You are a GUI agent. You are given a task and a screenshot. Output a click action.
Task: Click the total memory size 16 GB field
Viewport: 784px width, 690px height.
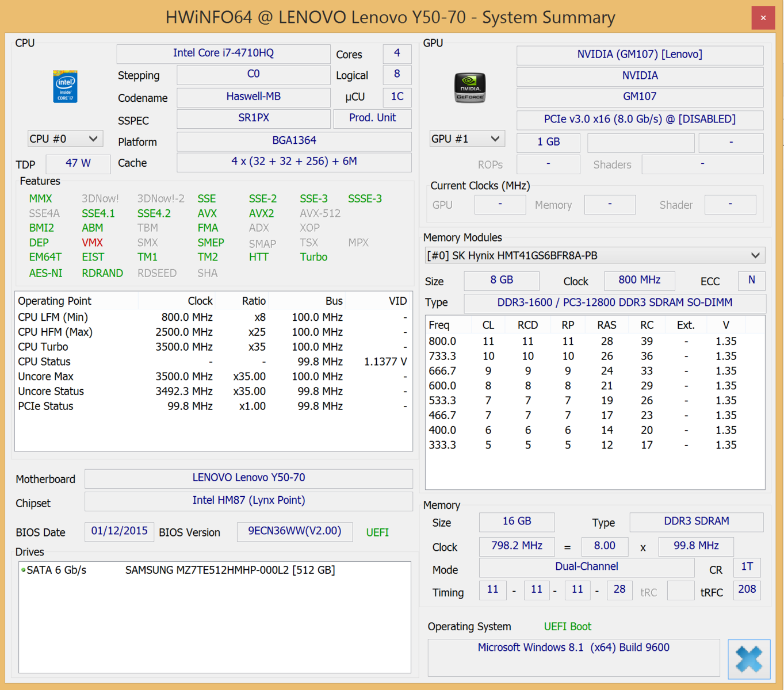(517, 522)
